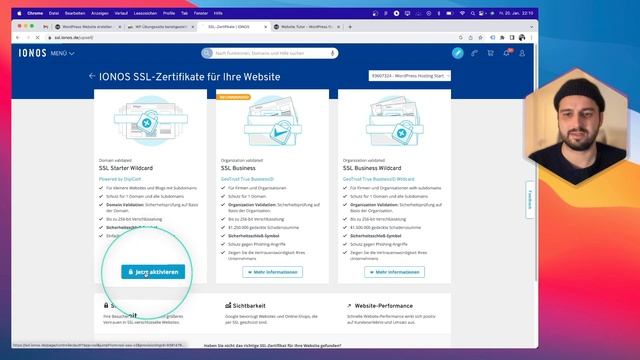Open the Chrome profile avatar
Image resolution: width=640 pixels, height=360 pixels.
tap(522, 38)
